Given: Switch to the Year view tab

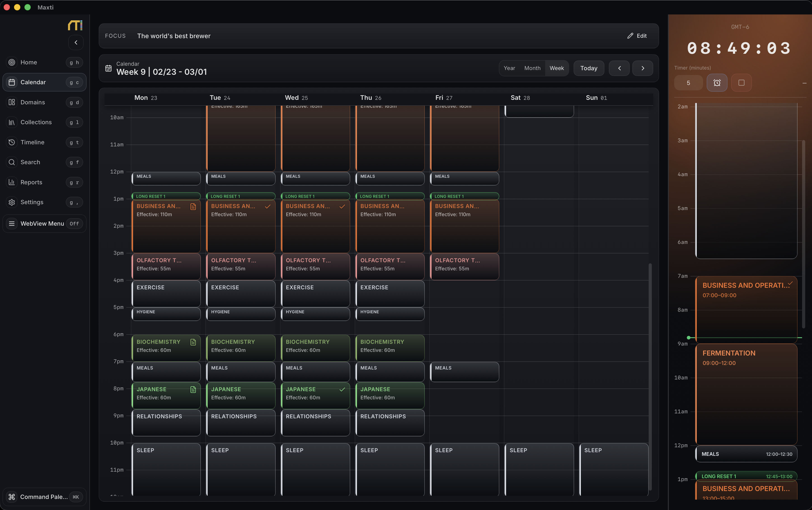Looking at the screenshot, I should coord(509,68).
